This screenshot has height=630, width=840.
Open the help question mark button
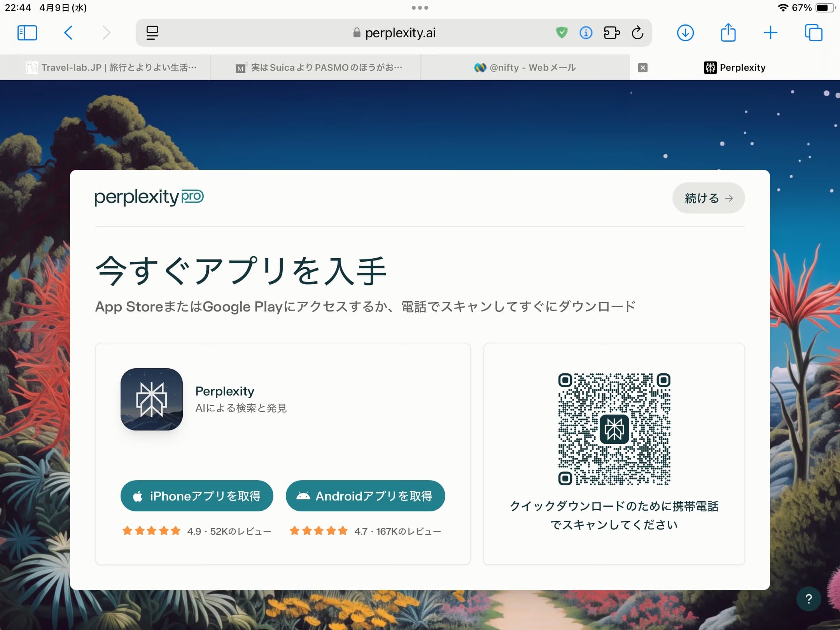[x=808, y=599]
